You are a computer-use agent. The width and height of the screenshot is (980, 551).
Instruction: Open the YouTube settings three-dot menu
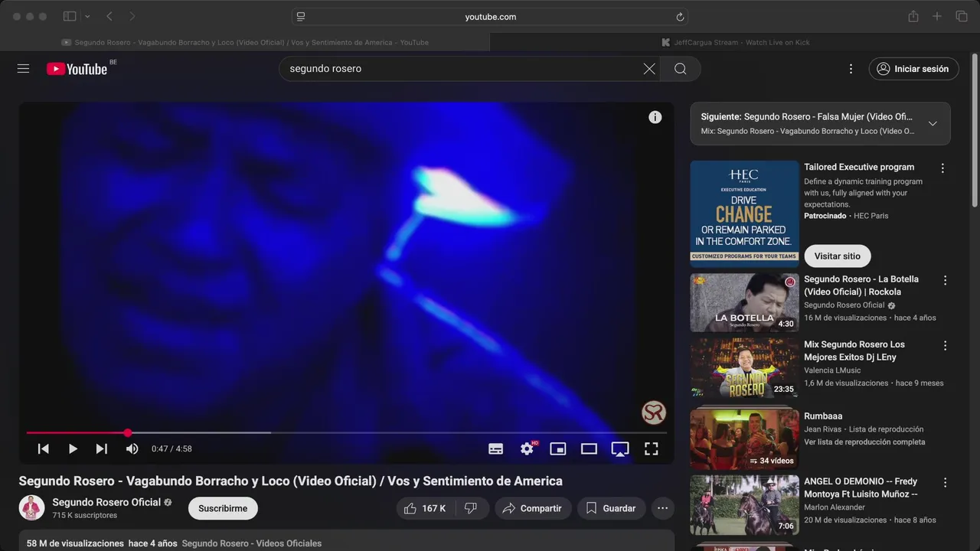point(851,69)
